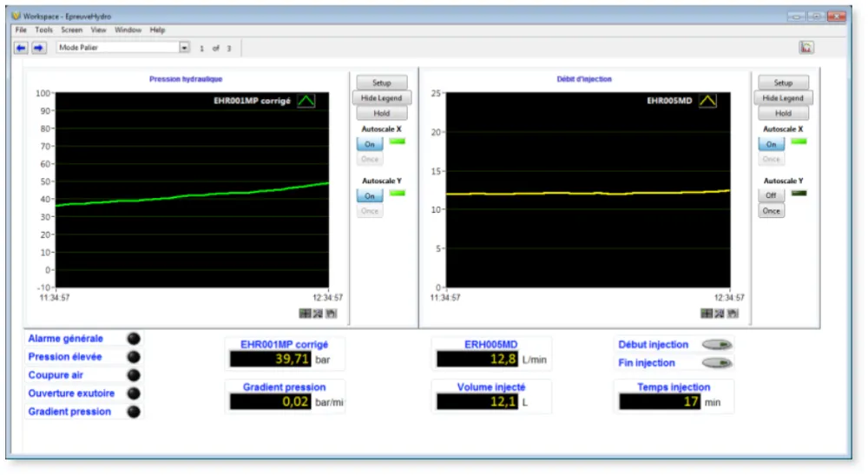Screen dimensions: 868x475
Task: Click Autoscale Y dark indicator, injection graph
Action: (x=799, y=193)
